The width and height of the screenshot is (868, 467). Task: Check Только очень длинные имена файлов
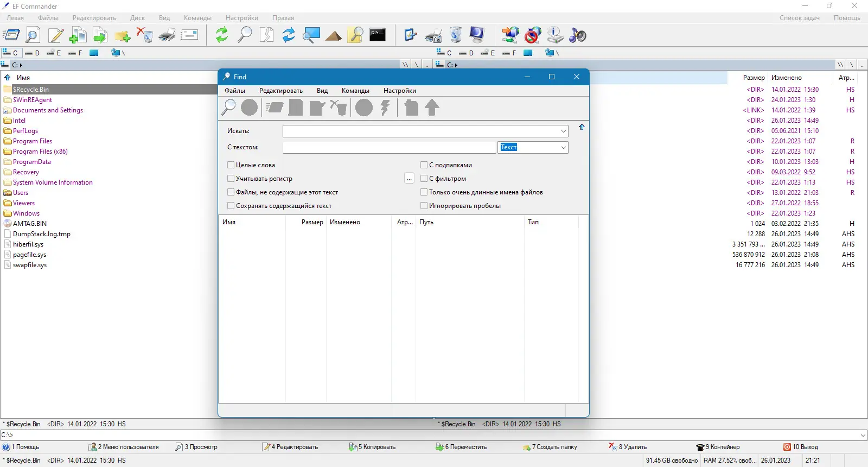pos(424,192)
